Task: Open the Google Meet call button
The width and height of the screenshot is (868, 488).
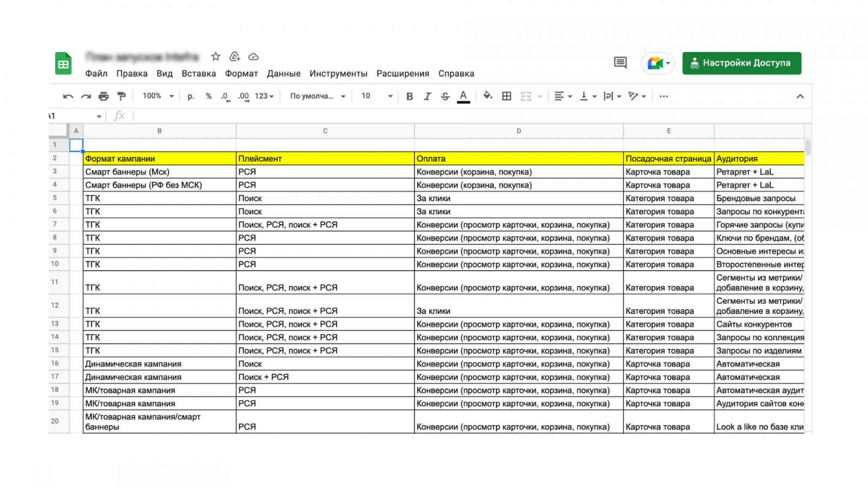Action: click(x=658, y=63)
